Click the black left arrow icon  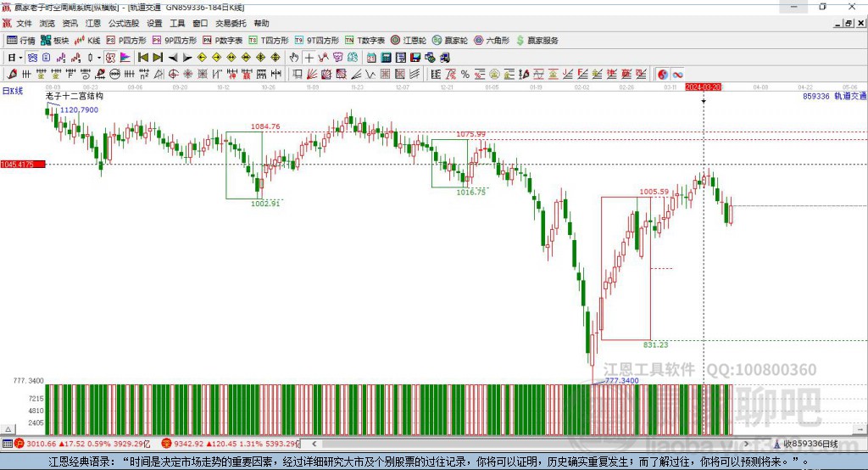(173, 58)
